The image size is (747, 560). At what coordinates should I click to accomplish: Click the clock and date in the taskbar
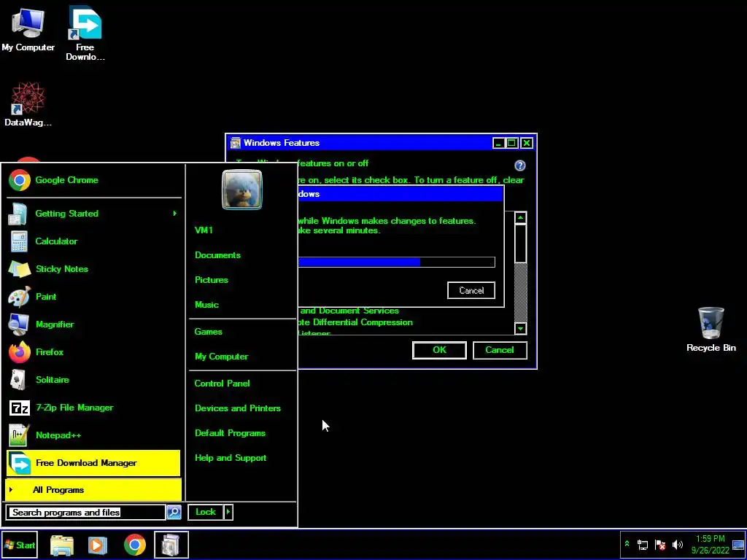(711, 544)
